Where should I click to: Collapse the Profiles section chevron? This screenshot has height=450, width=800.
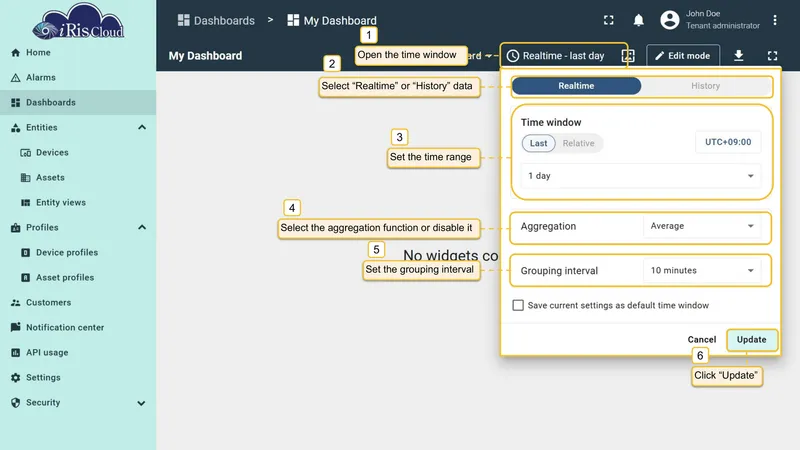click(142, 228)
